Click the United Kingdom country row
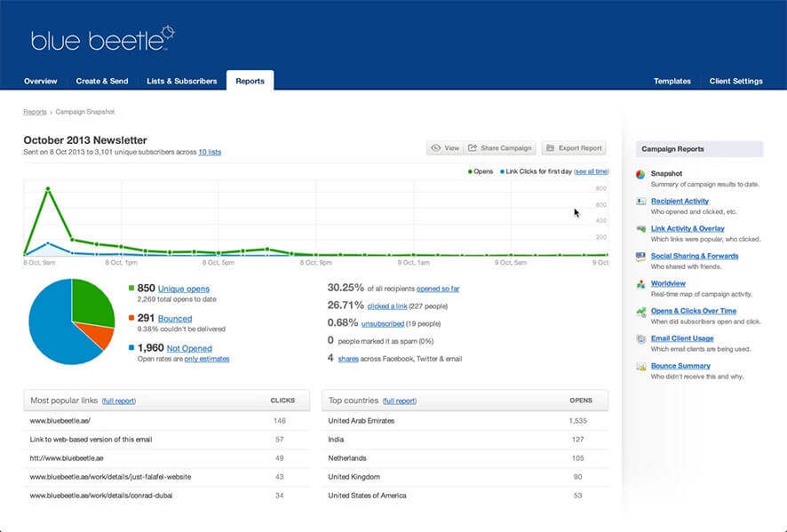 tap(465, 477)
